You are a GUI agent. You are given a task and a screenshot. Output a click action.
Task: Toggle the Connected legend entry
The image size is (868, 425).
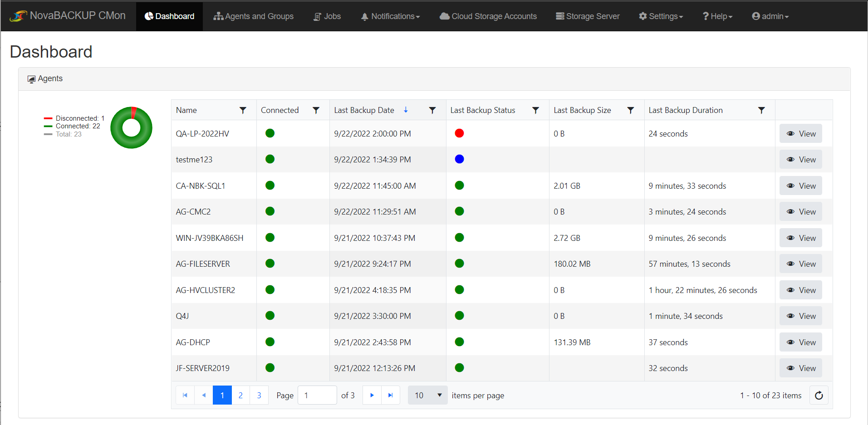72,126
